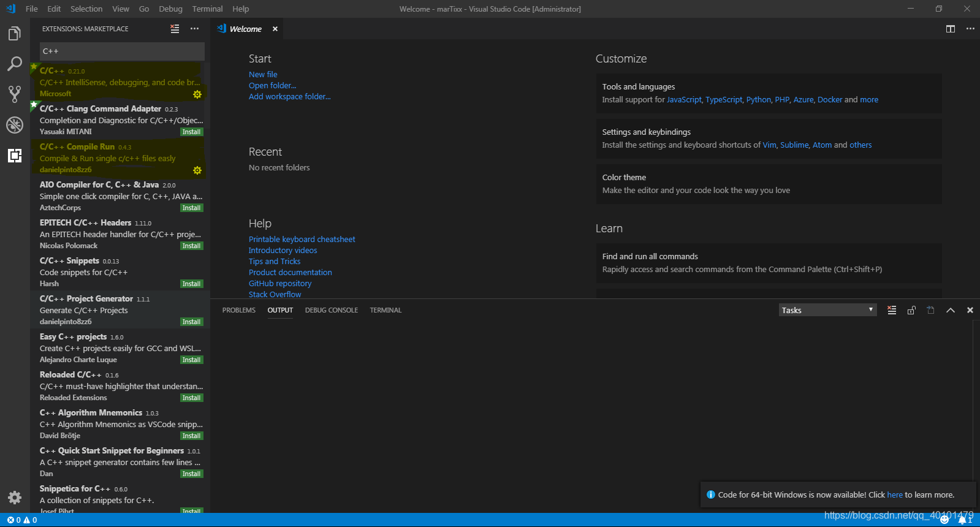The width and height of the screenshot is (980, 527).
Task: Open the Help menu
Action: 241,9
